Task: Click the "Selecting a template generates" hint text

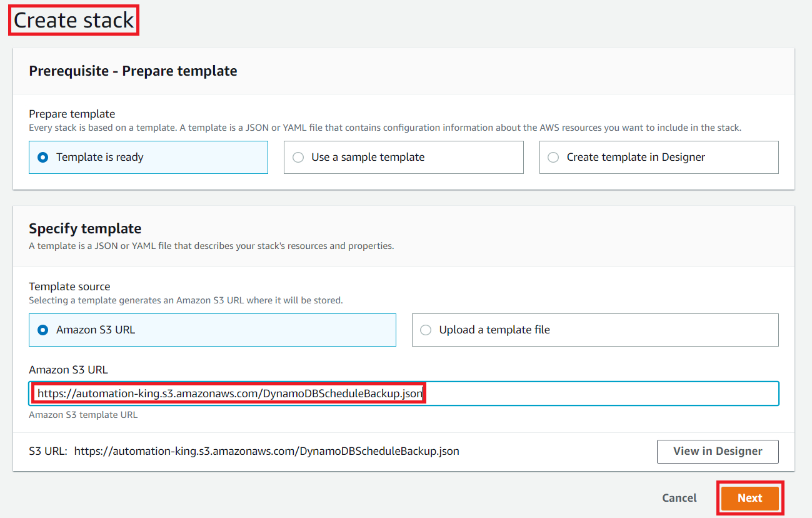Action: [186, 300]
